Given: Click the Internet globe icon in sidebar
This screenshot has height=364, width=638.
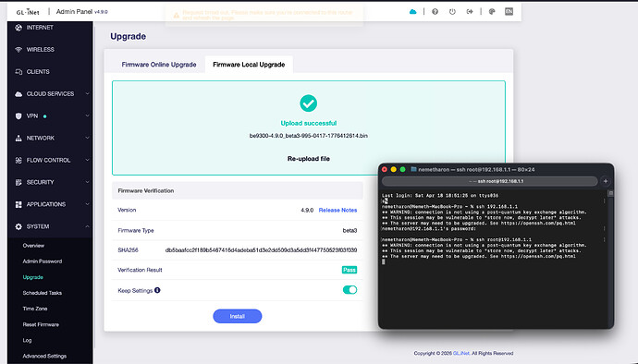Looking at the screenshot, I should (18, 28).
